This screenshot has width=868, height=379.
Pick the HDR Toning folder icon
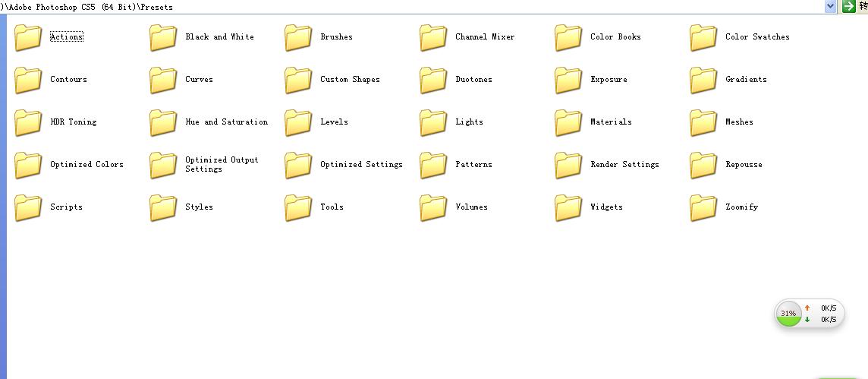click(28, 123)
